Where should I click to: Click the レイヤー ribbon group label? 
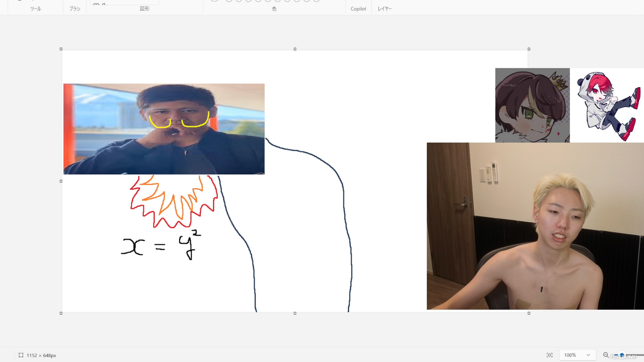(x=384, y=9)
